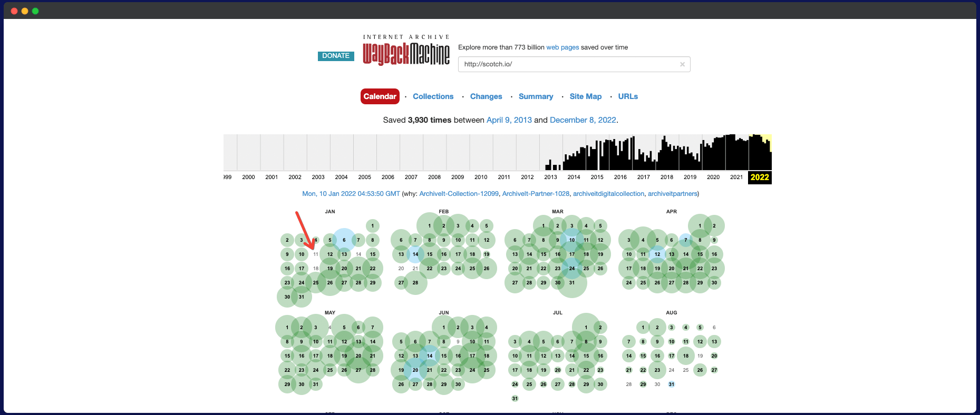Viewport: 980px width, 415px height.
Task: Click June 20 on the calendar
Action: pyautogui.click(x=415, y=370)
